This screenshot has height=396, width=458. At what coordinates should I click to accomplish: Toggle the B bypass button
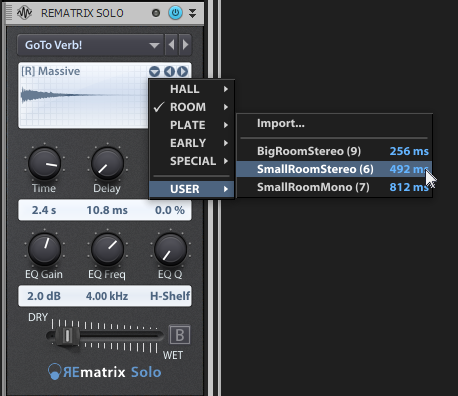point(179,335)
